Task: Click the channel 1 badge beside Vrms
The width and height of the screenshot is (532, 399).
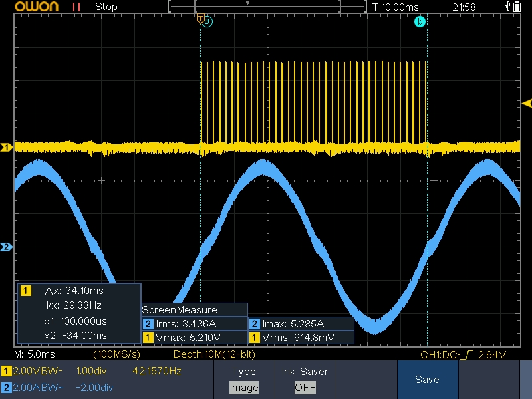Action: [255, 338]
